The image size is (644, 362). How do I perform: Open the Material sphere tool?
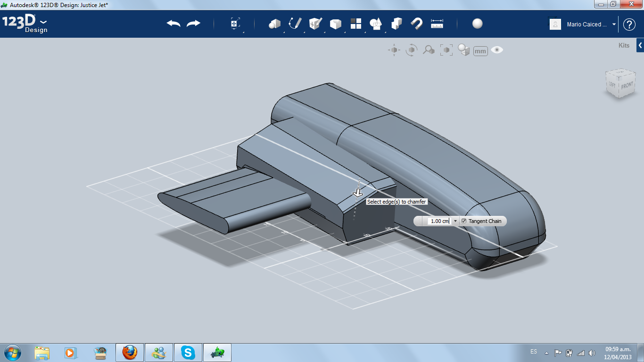click(x=478, y=24)
